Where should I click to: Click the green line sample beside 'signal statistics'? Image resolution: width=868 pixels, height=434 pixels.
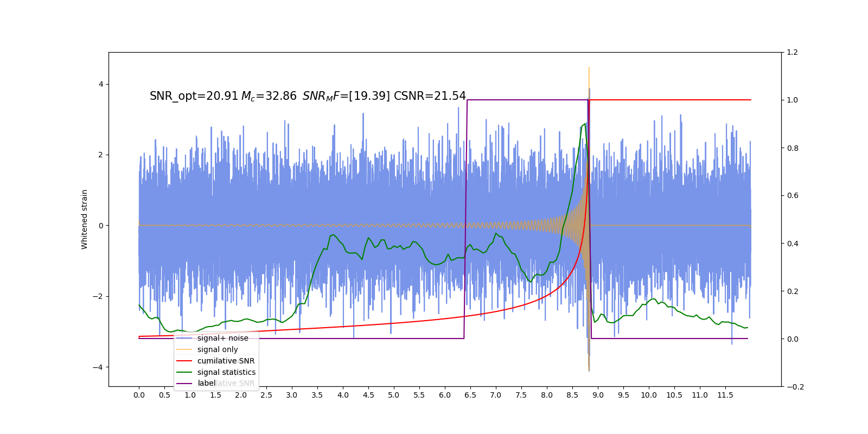coord(184,372)
